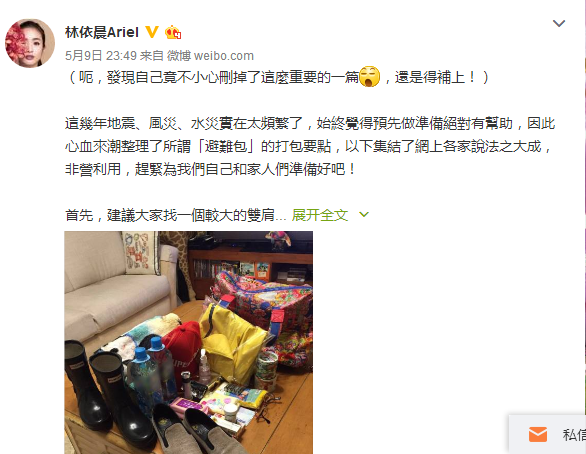Click the orange envelope message icon
This screenshot has width=586, height=454.
tap(538, 435)
